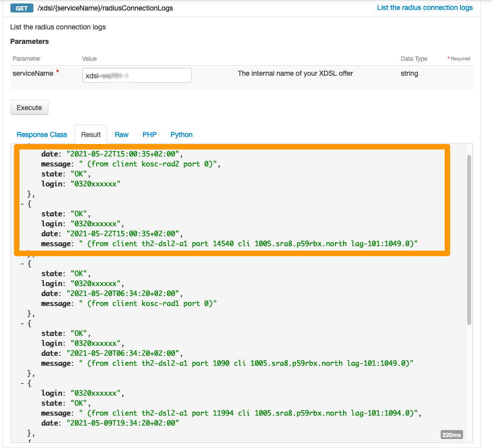Collapse the kosc-rad1 JSON entry
The height and width of the screenshot is (448, 492).
click(x=22, y=264)
